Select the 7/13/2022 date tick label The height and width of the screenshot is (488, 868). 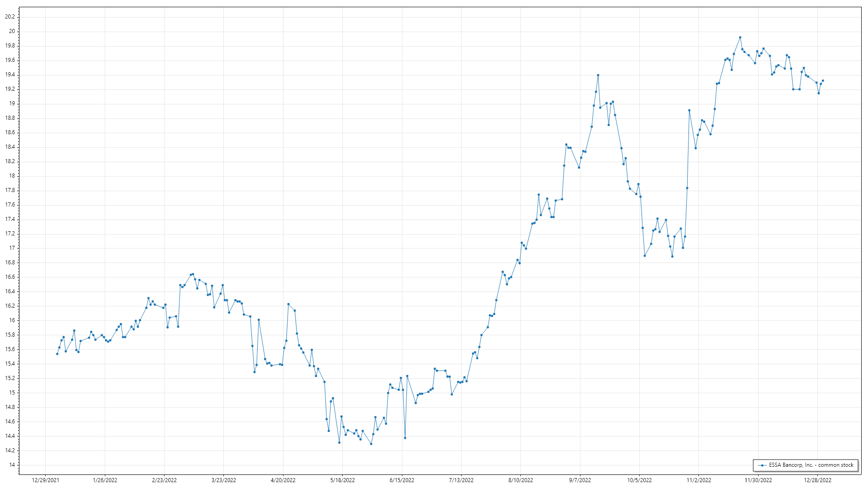[461, 480]
